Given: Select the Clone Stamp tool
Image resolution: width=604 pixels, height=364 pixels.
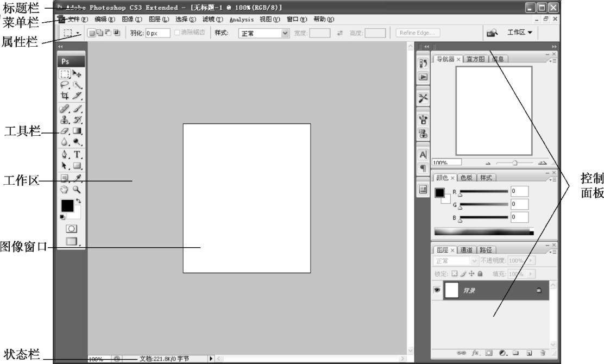Looking at the screenshot, I should [65, 120].
